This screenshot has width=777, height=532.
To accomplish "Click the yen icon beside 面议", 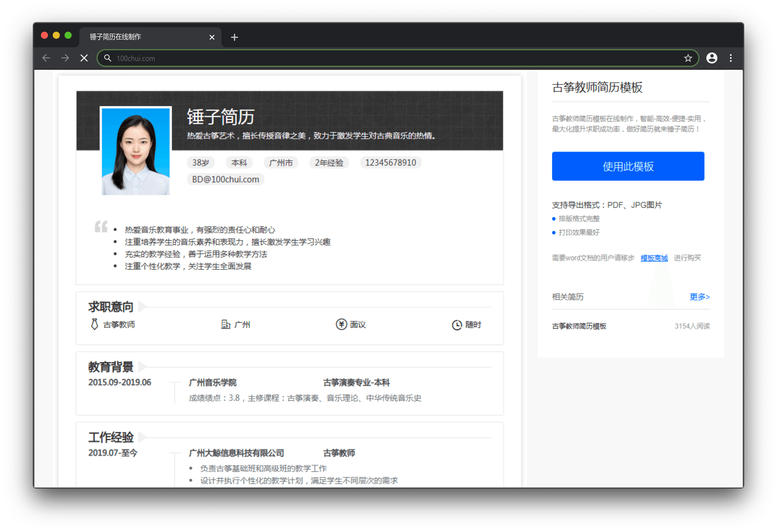I will point(341,324).
